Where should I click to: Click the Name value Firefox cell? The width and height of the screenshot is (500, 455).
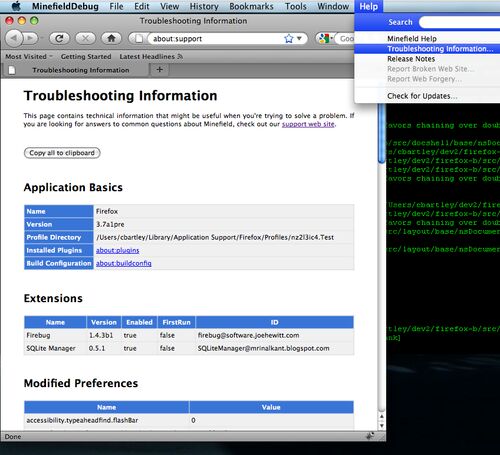point(224,211)
